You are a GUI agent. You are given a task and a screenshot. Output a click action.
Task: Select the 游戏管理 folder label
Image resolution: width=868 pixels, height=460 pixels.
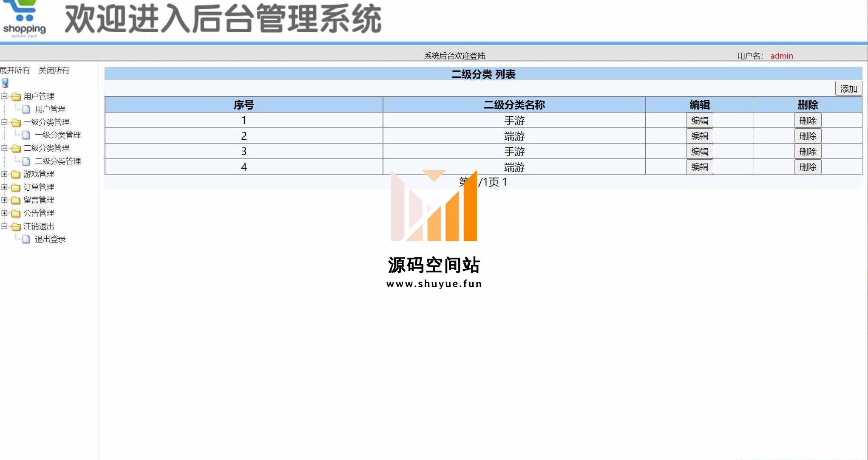click(39, 174)
